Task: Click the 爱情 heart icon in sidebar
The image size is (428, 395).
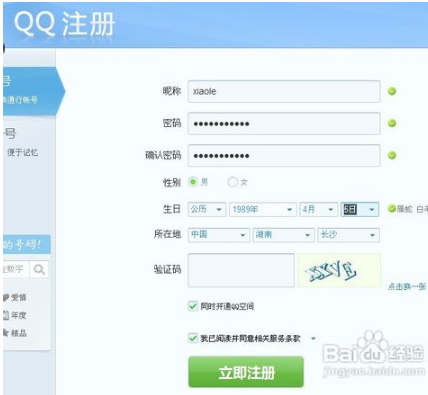Action: tap(6, 297)
